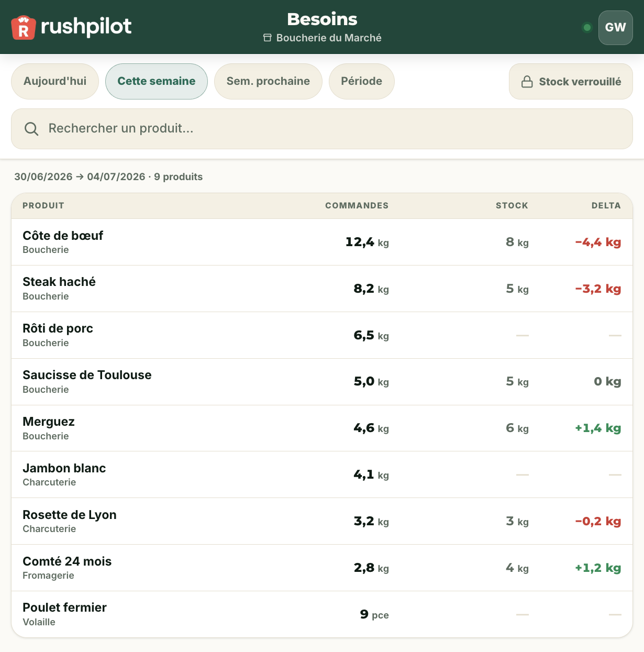The height and width of the screenshot is (652, 644).
Task: Open the Saucisse de Toulouse product row
Action: pyautogui.click(x=322, y=382)
